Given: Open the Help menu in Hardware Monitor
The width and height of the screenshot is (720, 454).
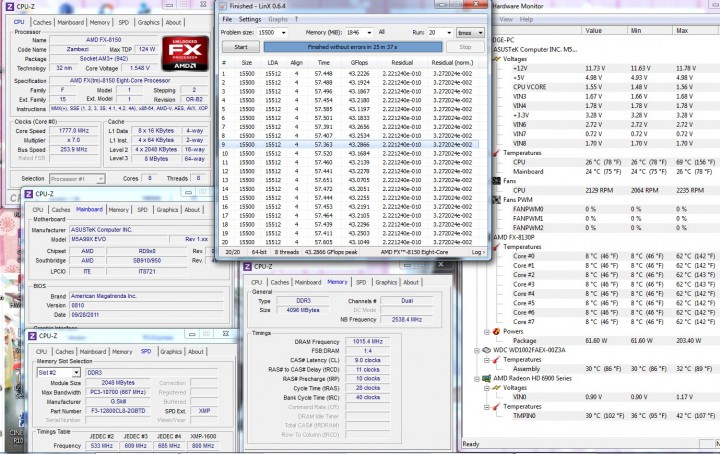Looking at the screenshot, I should click(526, 19).
